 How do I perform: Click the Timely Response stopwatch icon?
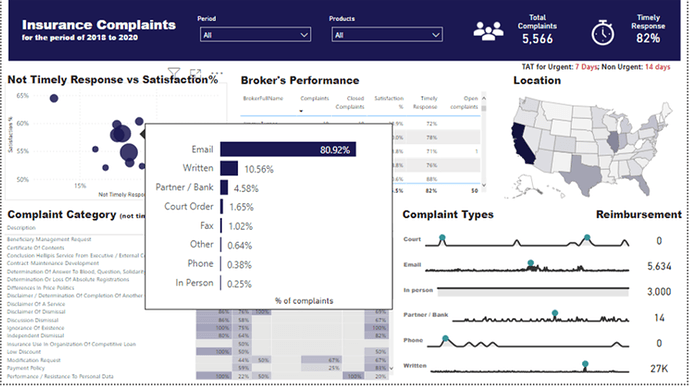click(602, 33)
